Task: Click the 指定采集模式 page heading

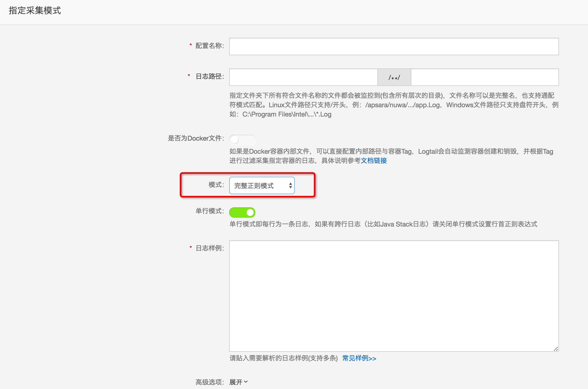Action: pyautogui.click(x=35, y=10)
